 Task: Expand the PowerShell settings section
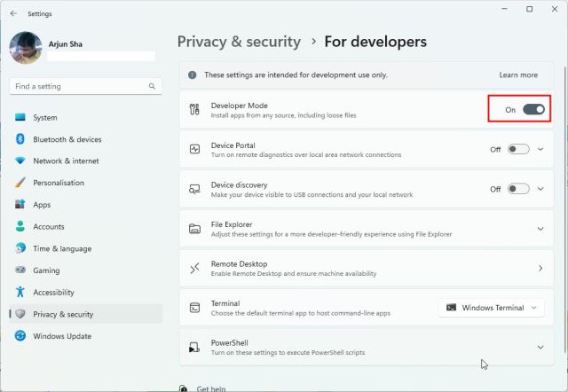pyautogui.click(x=540, y=347)
